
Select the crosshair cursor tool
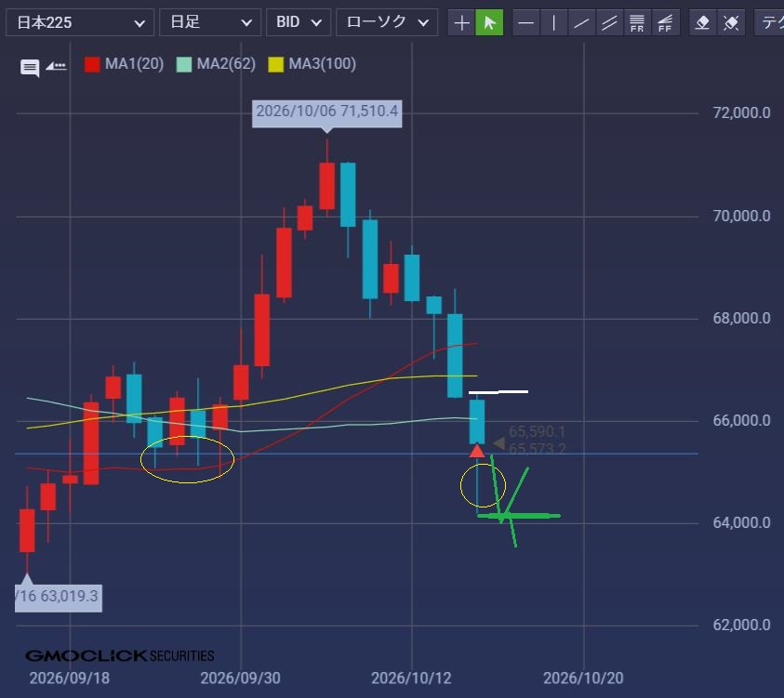[461, 23]
